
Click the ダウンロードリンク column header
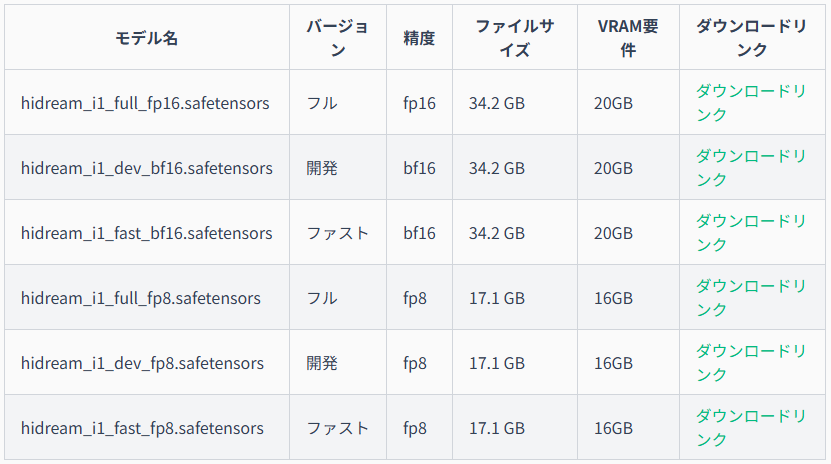coord(752,38)
